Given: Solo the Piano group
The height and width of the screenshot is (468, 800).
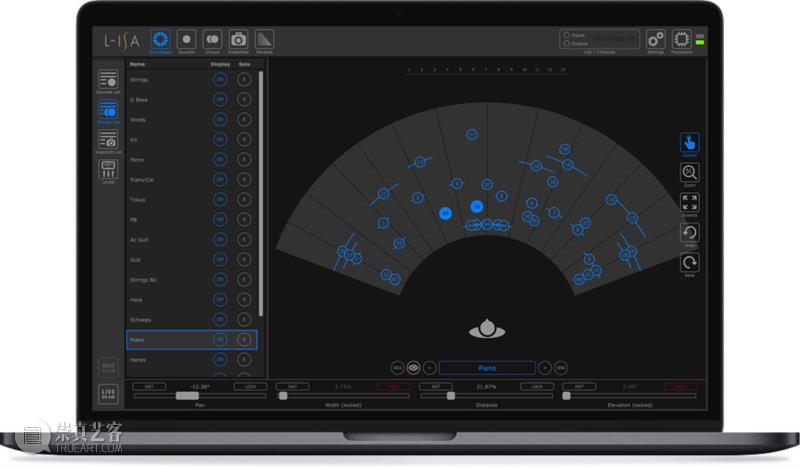Looking at the screenshot, I should click(244, 339).
